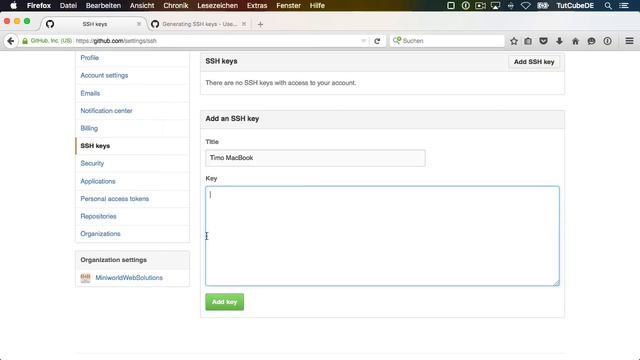Image resolution: width=640 pixels, height=360 pixels.
Task: Open the Fenster menu
Action: point(288,5)
